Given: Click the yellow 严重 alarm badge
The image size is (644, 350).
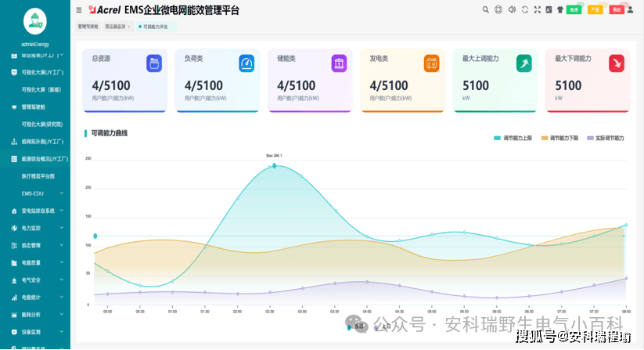Looking at the screenshot, I should 595,9.
